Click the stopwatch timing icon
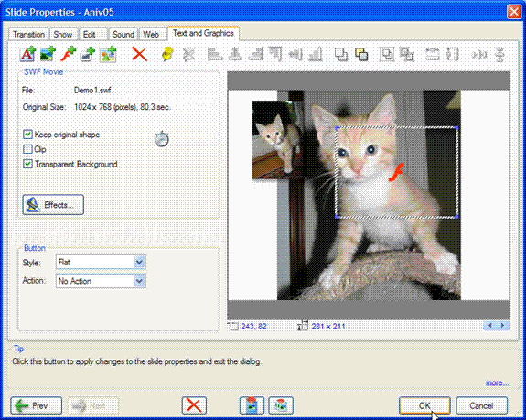The image size is (526, 420). coord(162,139)
